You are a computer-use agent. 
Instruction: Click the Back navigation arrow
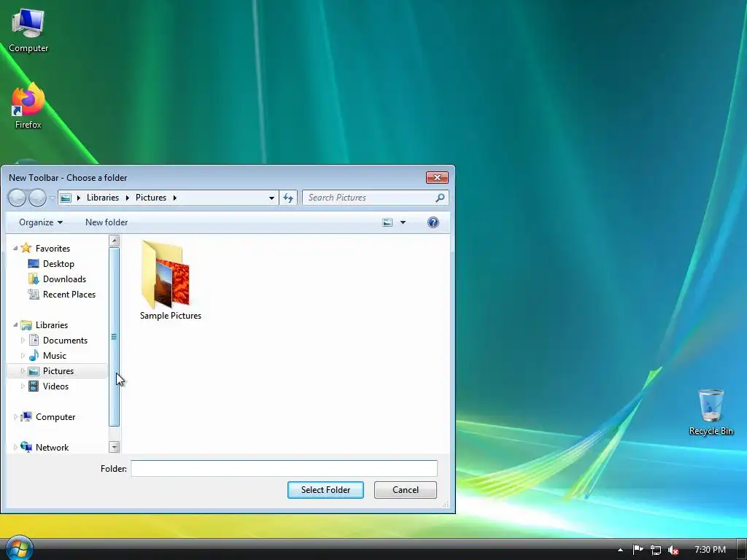coord(18,198)
